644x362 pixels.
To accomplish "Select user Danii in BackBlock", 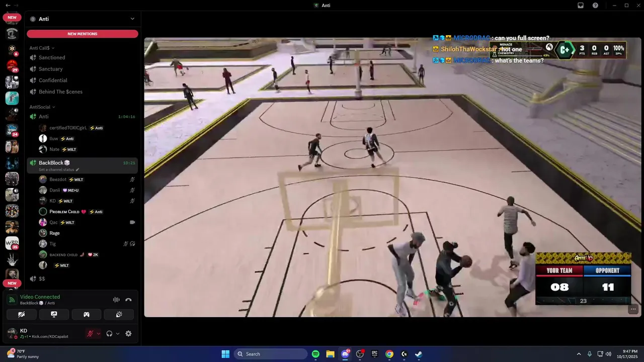I will (83, 190).
